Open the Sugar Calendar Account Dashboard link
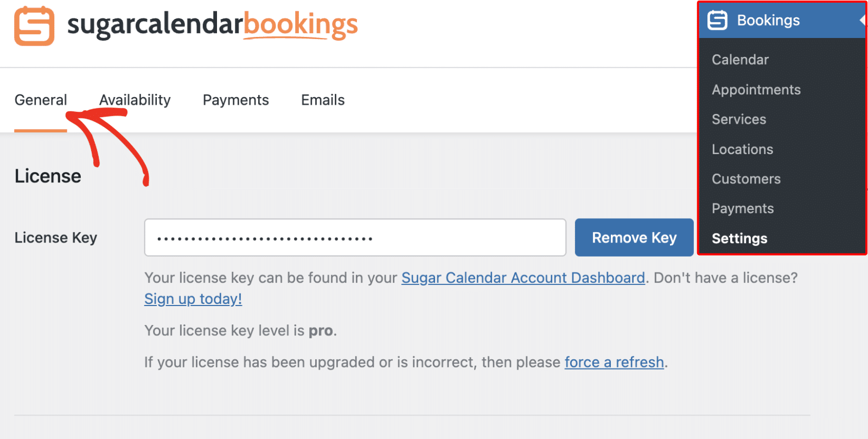This screenshot has width=868, height=439. 522,277
